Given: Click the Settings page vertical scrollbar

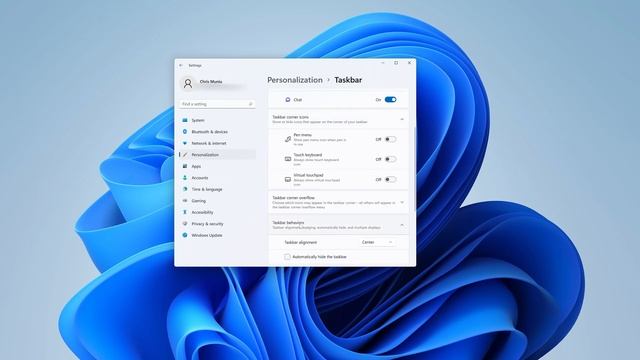Looking at the screenshot, I should [x=415, y=169].
